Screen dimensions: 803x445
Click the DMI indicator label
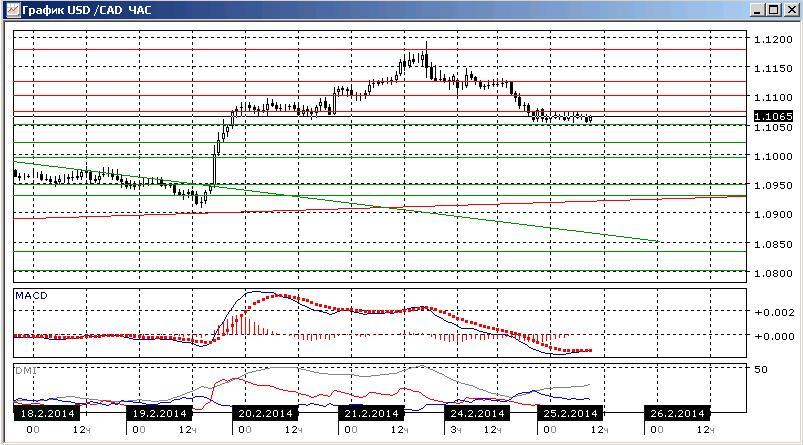point(26,370)
